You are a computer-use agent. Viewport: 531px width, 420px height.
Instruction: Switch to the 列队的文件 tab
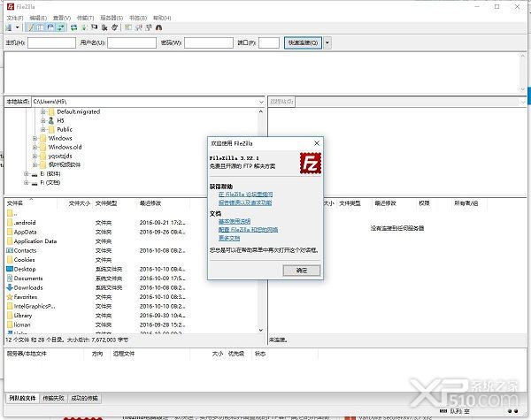(22, 398)
